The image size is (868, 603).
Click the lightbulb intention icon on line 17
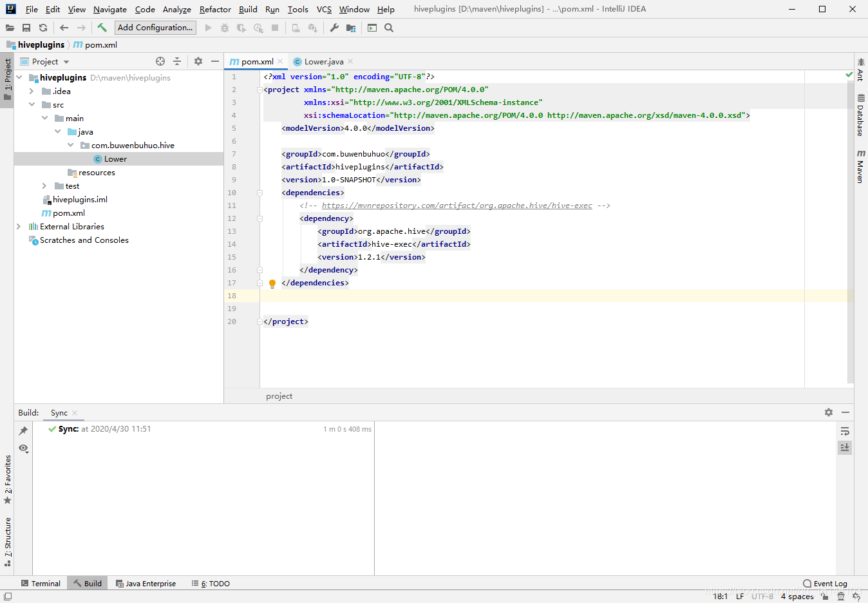(x=272, y=283)
